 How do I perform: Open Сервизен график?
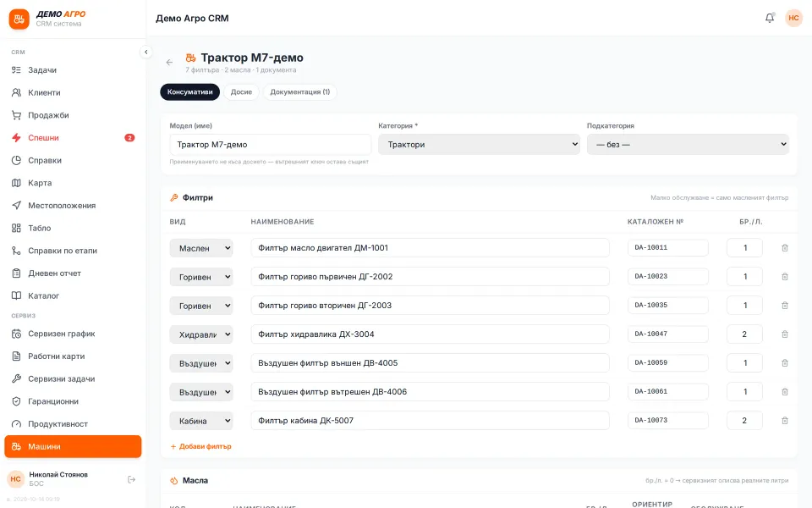pyautogui.click(x=73, y=334)
